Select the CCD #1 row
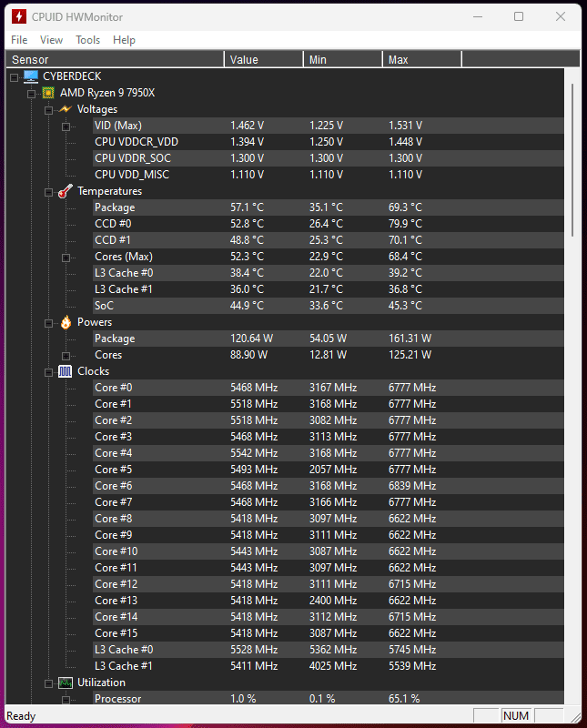The height and width of the screenshot is (728, 587). pyautogui.click(x=329, y=240)
